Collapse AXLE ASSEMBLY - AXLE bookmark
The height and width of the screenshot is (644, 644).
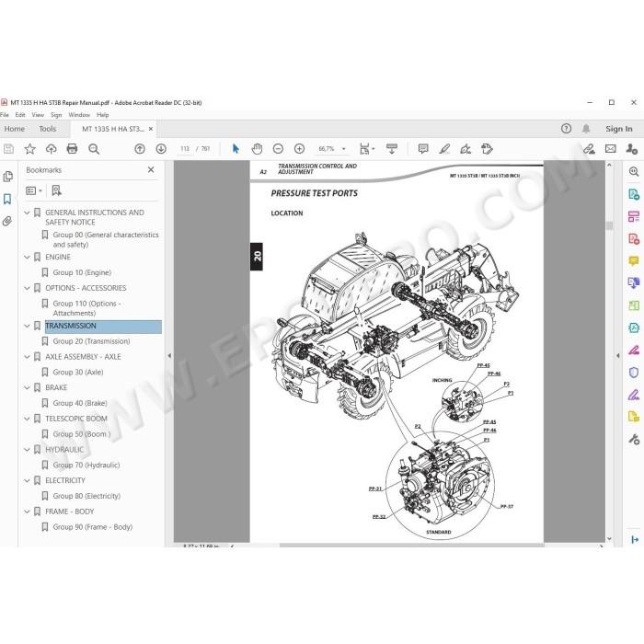pos(27,357)
